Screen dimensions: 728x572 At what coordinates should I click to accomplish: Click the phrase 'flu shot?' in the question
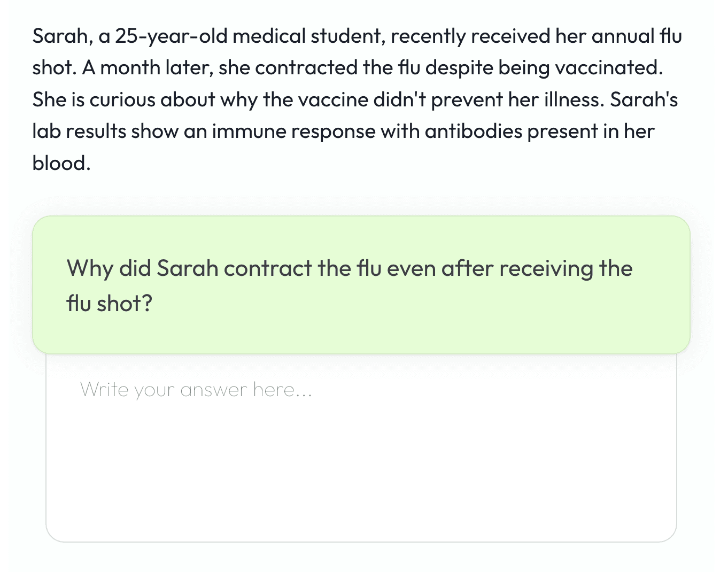tap(109, 302)
